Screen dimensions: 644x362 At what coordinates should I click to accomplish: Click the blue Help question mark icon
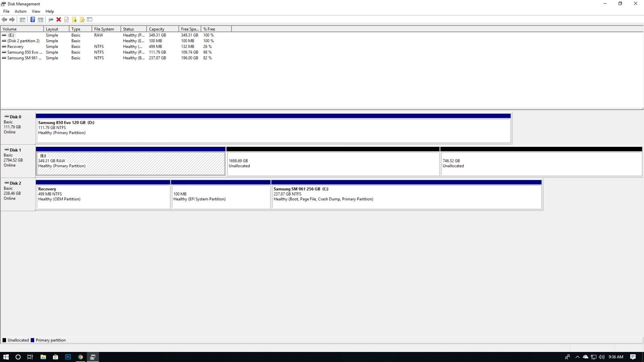[33, 19]
